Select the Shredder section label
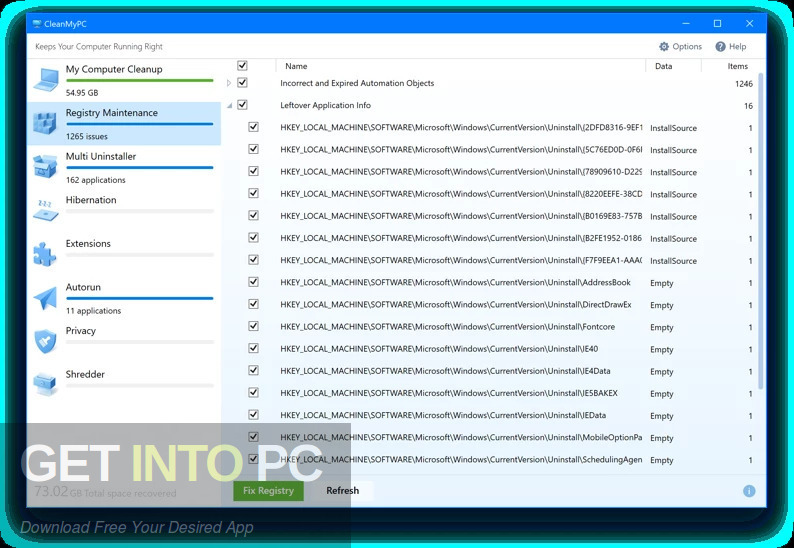The height and width of the screenshot is (548, 794). [85, 374]
